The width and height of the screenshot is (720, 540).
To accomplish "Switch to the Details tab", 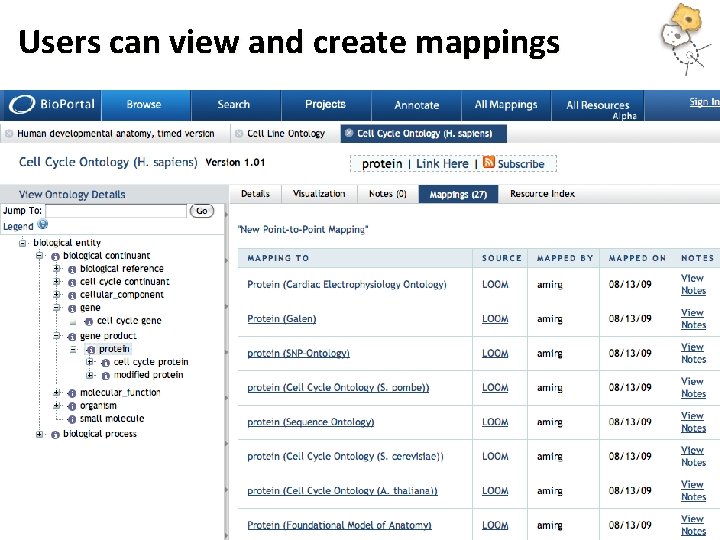I will coord(255,194).
